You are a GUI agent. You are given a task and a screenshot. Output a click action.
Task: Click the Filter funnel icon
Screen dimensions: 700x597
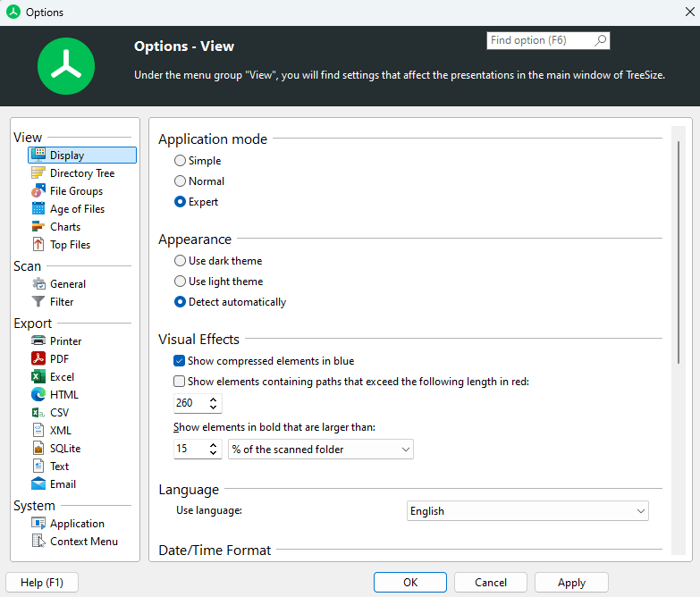tap(38, 301)
